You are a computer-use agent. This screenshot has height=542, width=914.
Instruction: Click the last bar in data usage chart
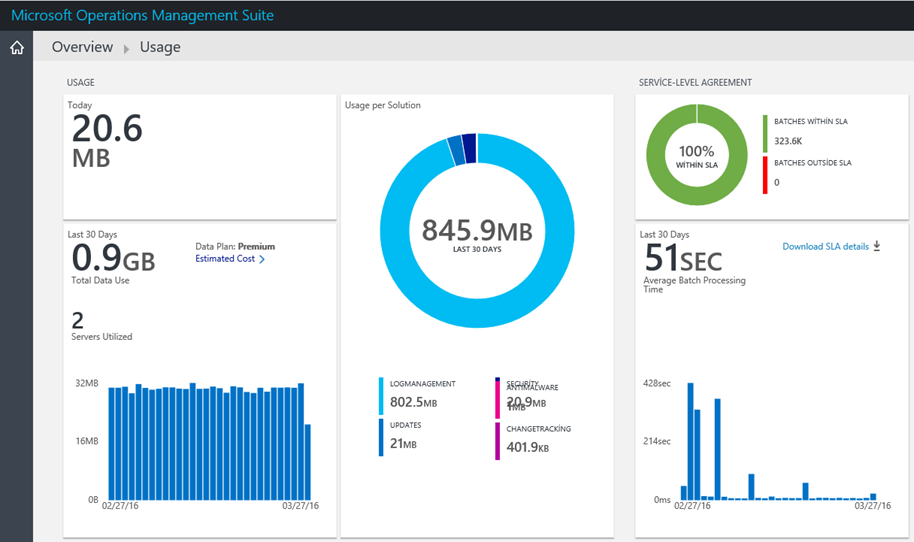307,462
